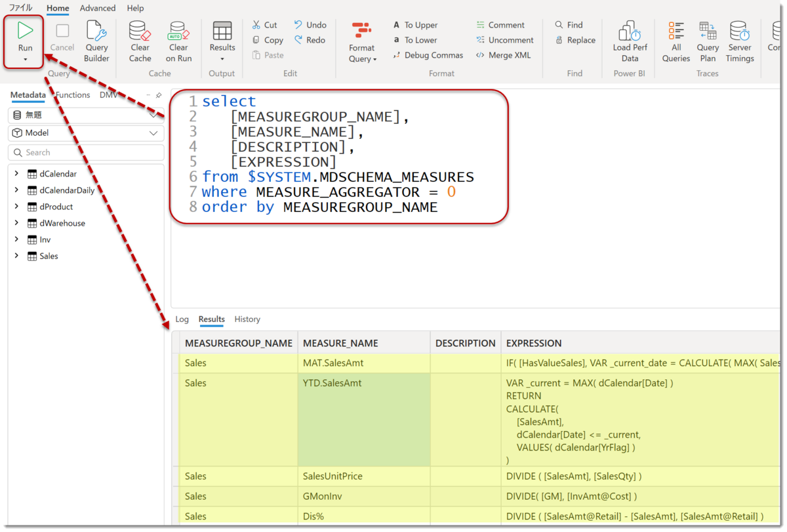
Task: Toggle the Server Timings trace
Action: pos(740,41)
